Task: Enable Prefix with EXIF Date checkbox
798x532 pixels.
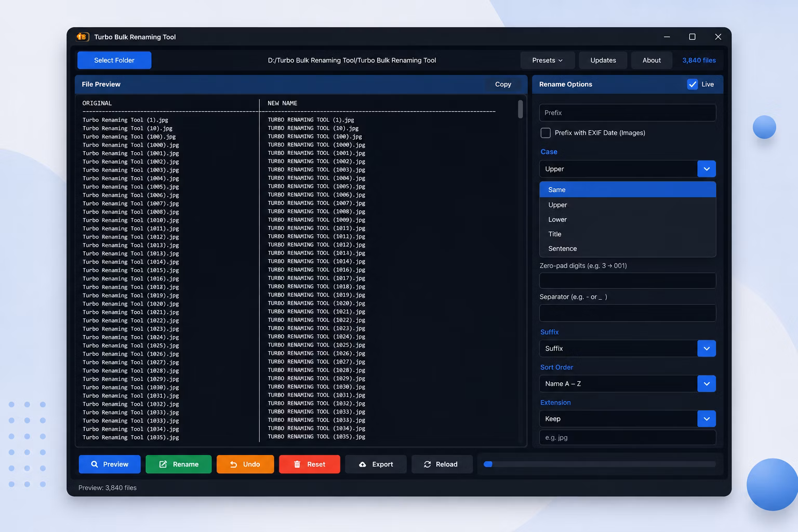Action: pos(546,133)
